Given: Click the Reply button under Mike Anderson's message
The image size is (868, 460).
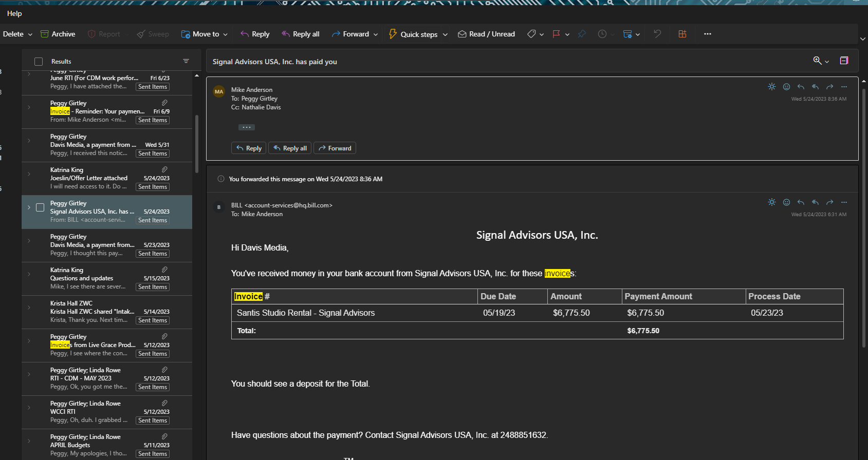Looking at the screenshot, I should point(249,148).
